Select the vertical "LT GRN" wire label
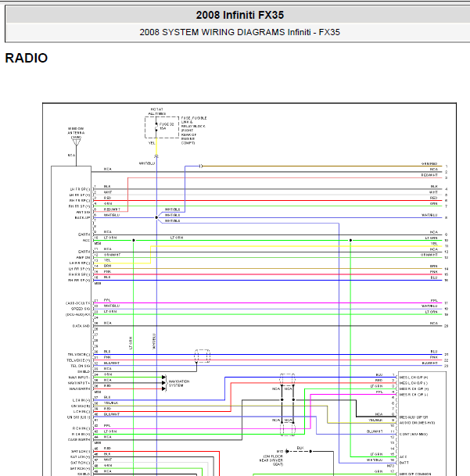Screen dimensions: 470x476 131,342
